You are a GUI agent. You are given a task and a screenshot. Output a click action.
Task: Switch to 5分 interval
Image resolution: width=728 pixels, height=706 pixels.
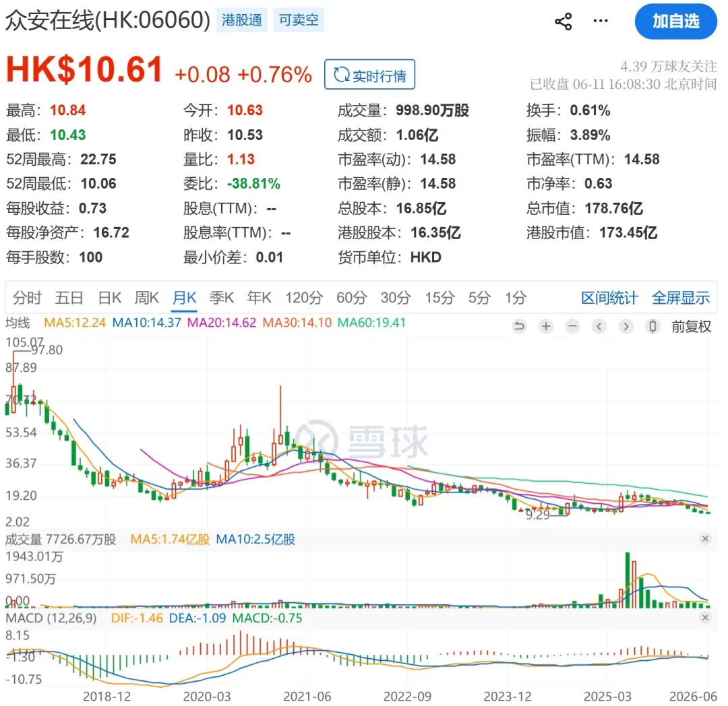tap(479, 297)
